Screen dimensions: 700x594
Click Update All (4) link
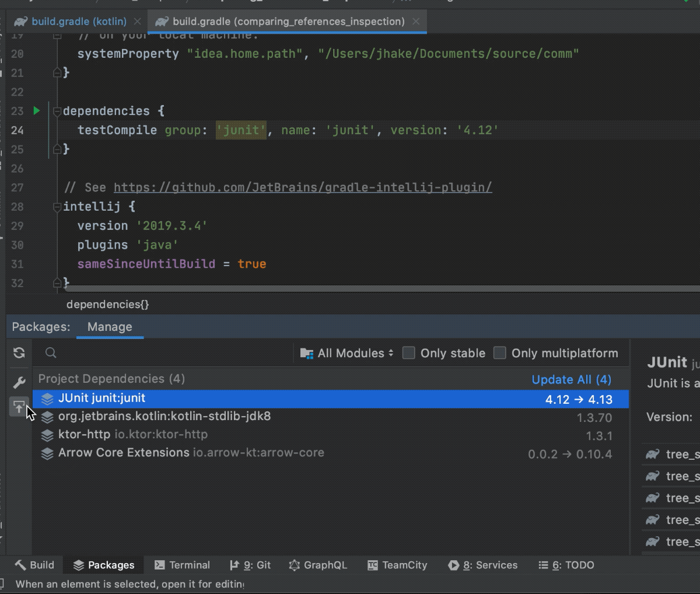click(572, 379)
